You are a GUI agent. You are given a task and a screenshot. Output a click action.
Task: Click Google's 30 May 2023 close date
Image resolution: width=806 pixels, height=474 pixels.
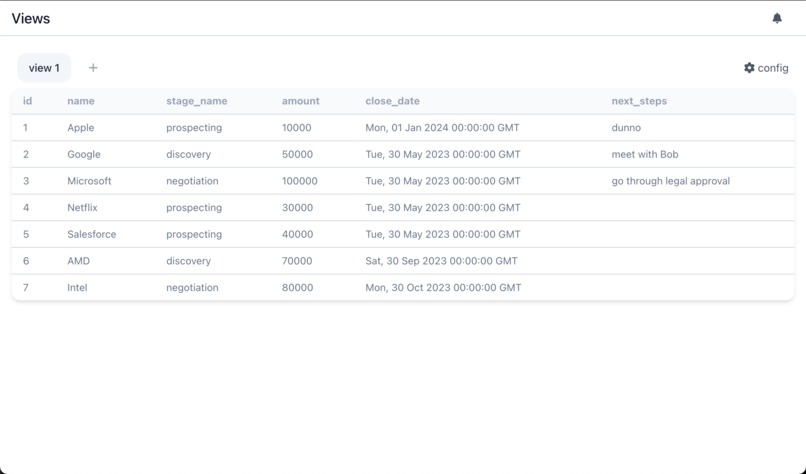pos(443,154)
